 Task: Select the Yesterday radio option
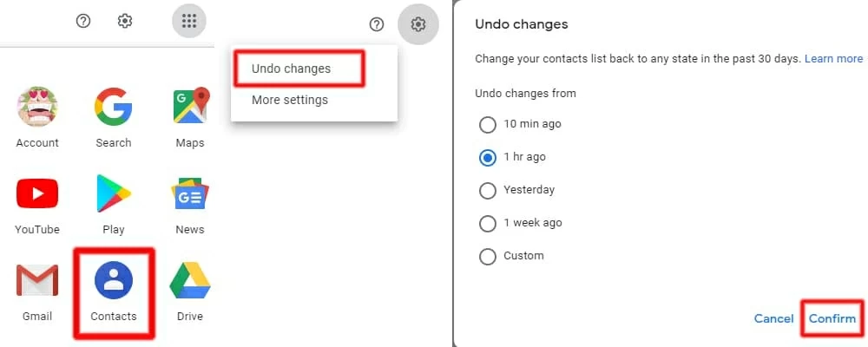pos(488,190)
